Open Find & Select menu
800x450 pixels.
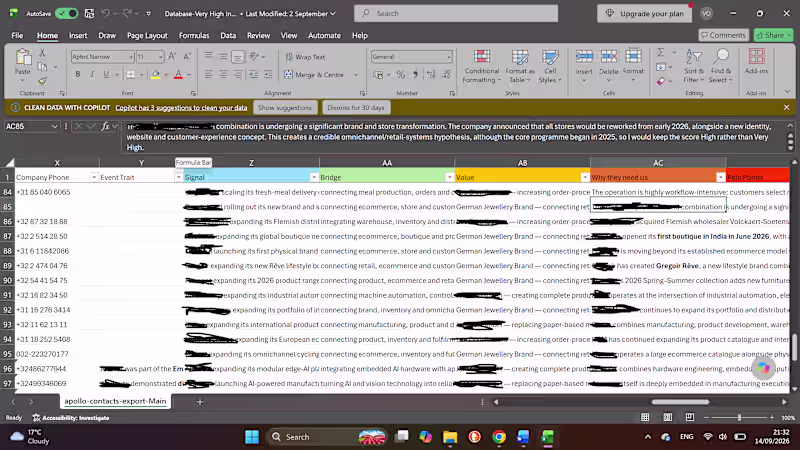(721, 66)
